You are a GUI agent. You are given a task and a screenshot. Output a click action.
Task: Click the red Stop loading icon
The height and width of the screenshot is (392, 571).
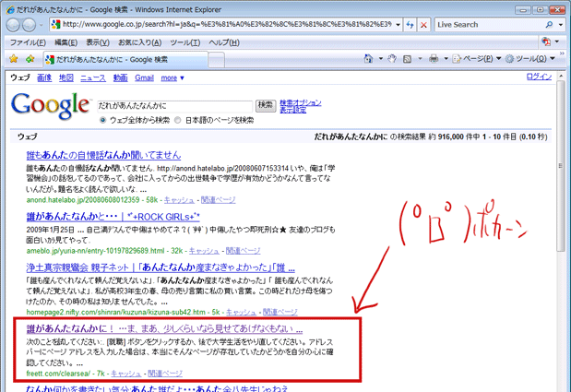[423, 25]
